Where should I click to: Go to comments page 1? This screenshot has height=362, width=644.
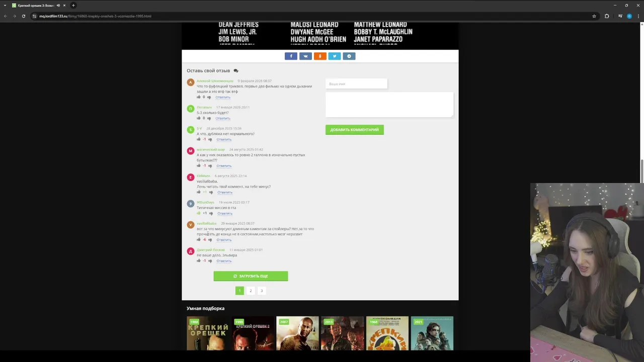239,291
